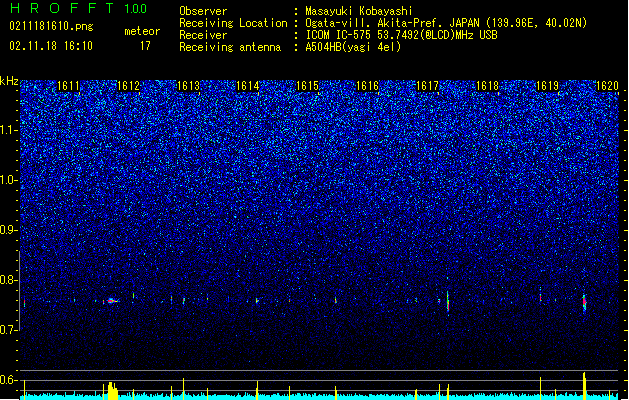629x400 pixels.
Task: Click the tallest yellow signal spike before 1620
Action: tap(584, 386)
